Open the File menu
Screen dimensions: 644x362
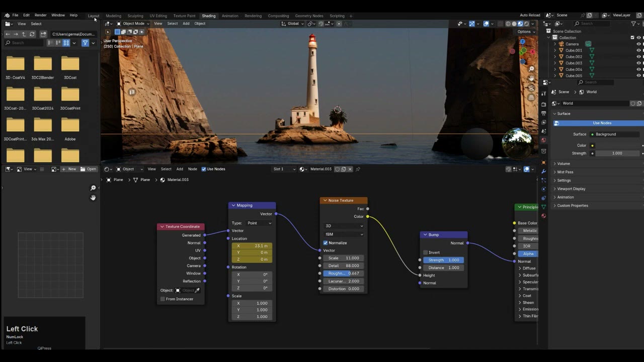pyautogui.click(x=15, y=15)
